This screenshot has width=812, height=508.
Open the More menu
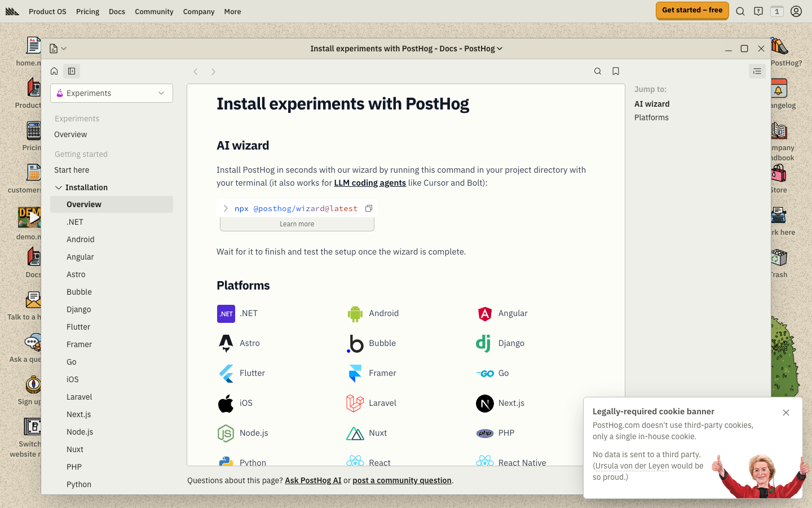coord(232,11)
